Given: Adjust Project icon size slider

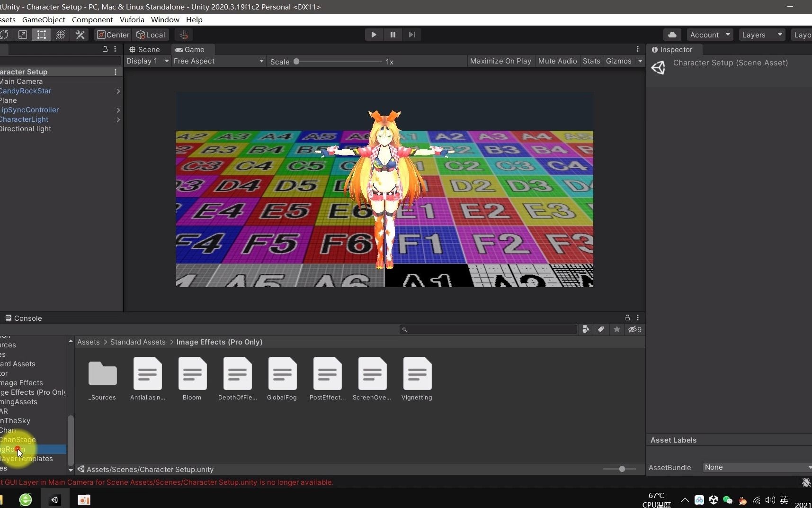Looking at the screenshot, I should (x=619, y=469).
